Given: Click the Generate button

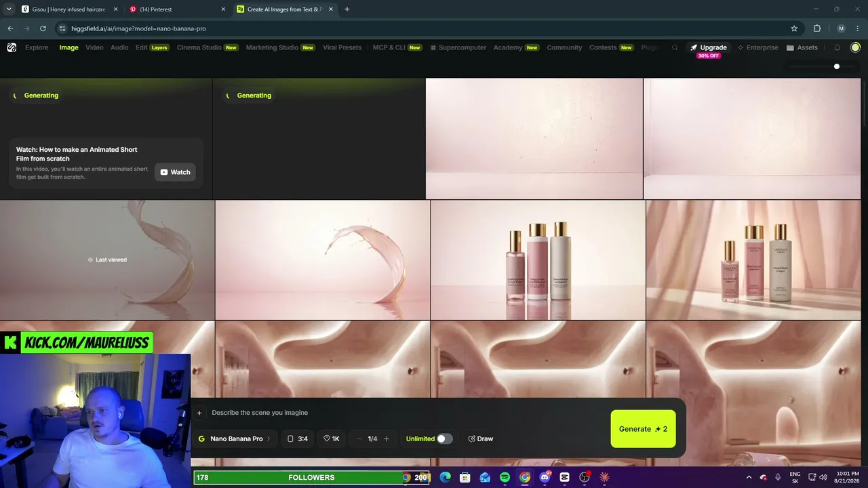Looking at the screenshot, I should 643,429.
